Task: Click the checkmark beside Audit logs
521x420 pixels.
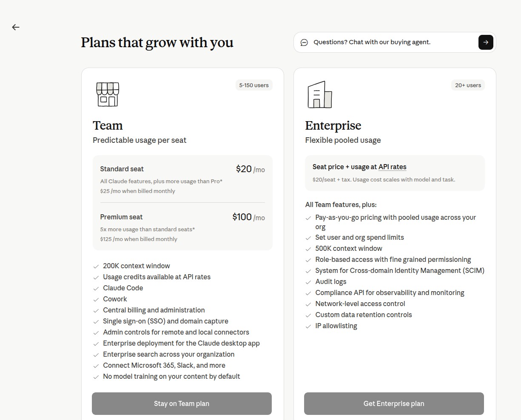Action: (x=308, y=282)
